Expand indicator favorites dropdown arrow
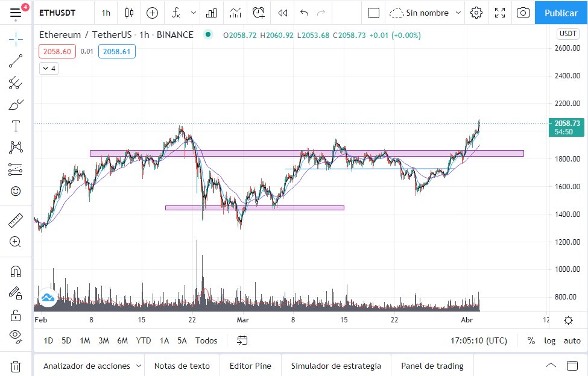Viewport: 588px width, 376px height. coord(194,13)
